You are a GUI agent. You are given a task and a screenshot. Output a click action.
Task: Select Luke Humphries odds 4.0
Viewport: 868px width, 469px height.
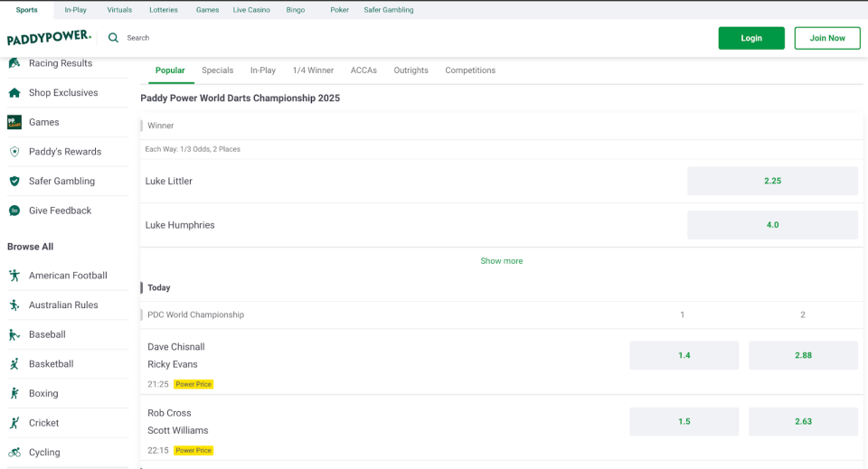pyautogui.click(x=772, y=225)
